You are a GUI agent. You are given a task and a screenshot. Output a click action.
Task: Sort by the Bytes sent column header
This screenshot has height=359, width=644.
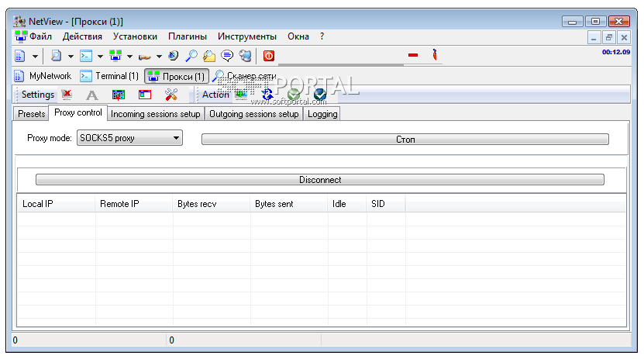tap(289, 204)
